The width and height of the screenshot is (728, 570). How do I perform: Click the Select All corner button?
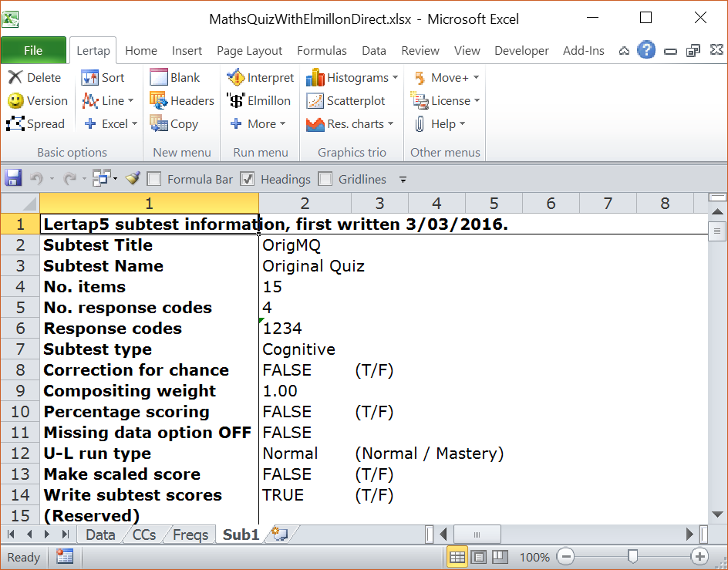tap(20, 203)
